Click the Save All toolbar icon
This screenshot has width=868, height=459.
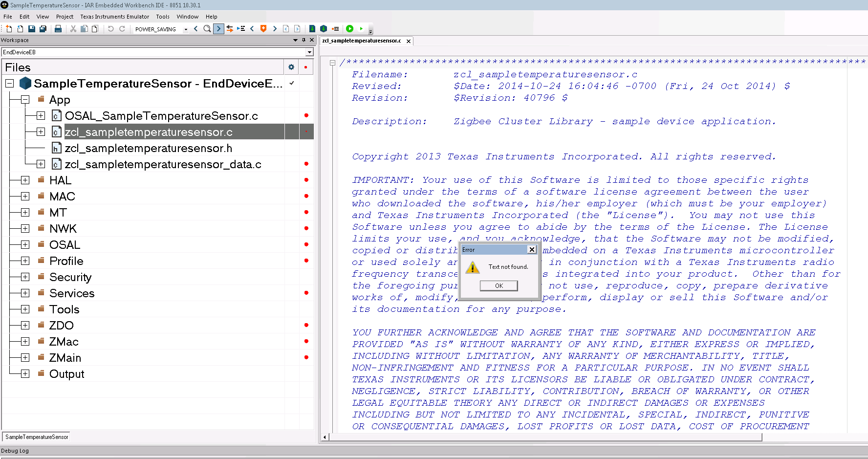pyautogui.click(x=43, y=29)
